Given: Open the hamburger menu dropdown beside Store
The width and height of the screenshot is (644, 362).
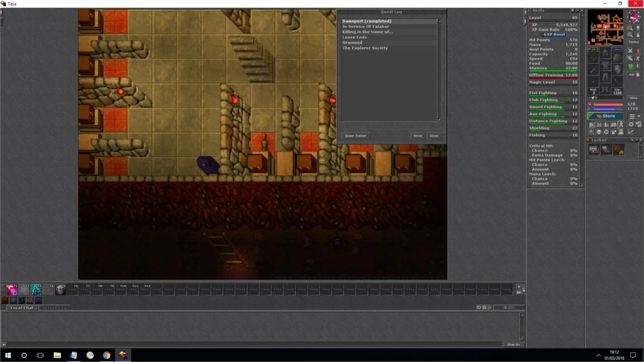Looking at the screenshot, I should [x=635, y=116].
